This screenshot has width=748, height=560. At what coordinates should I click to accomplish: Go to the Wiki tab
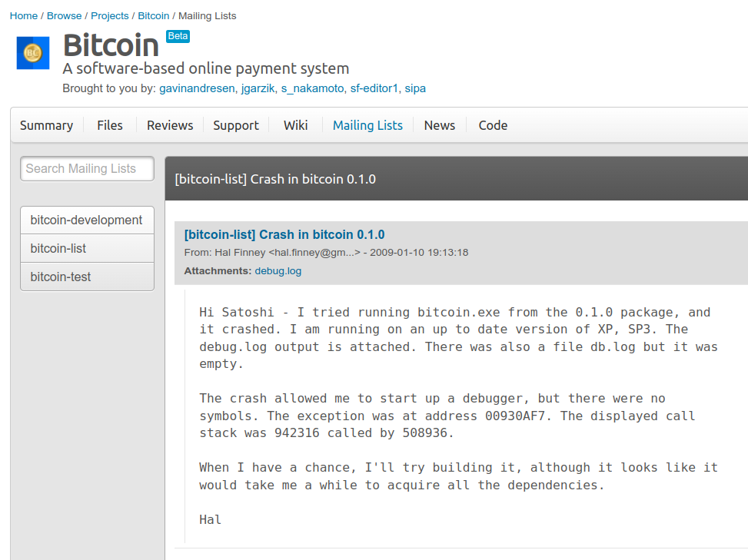[296, 125]
